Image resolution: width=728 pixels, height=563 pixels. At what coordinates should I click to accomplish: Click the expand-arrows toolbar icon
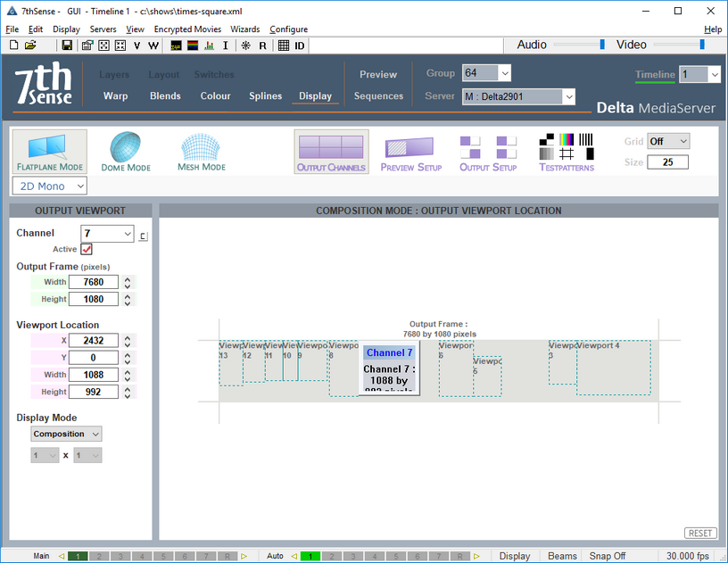click(x=104, y=46)
